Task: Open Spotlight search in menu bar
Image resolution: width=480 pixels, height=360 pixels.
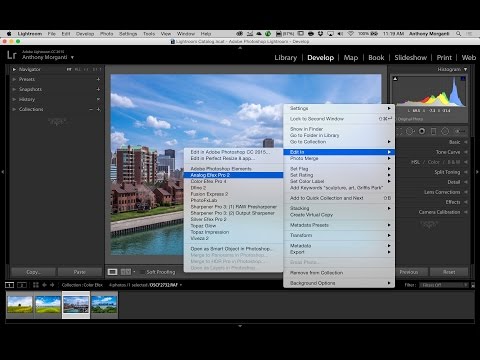Action: pos(459,34)
